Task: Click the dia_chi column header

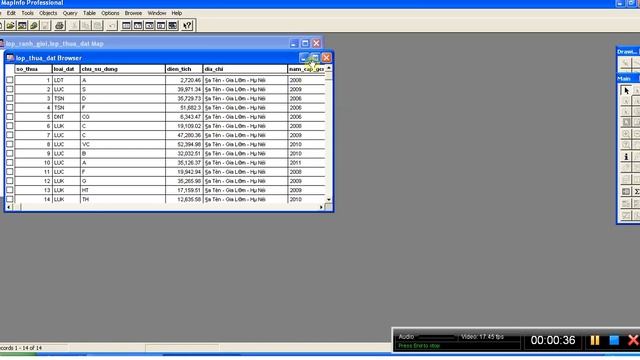Action: [245, 69]
